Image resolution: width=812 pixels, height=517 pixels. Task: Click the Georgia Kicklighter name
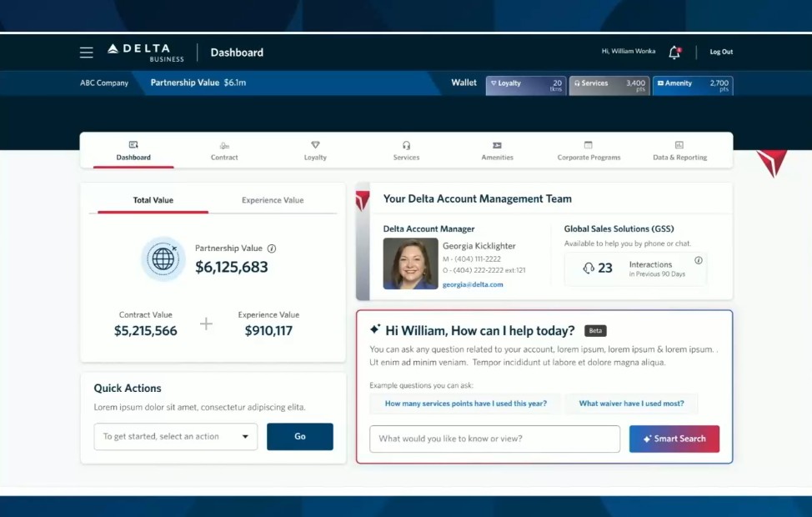pyautogui.click(x=479, y=246)
